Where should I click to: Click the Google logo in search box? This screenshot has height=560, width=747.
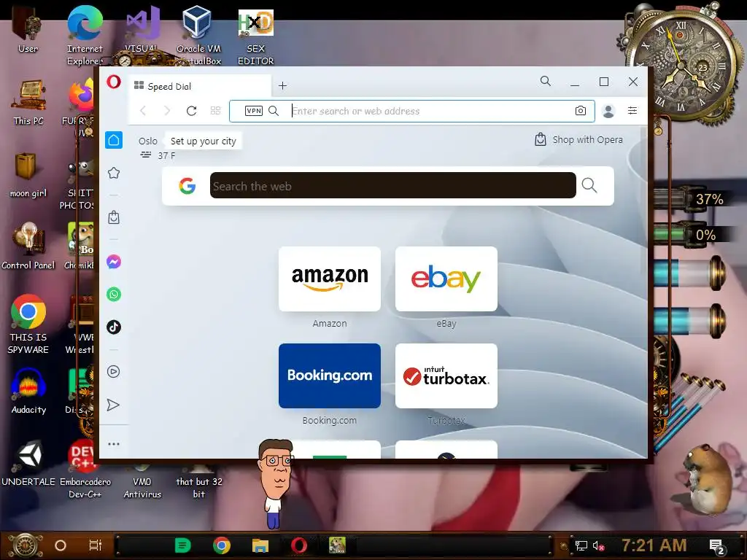point(187,186)
